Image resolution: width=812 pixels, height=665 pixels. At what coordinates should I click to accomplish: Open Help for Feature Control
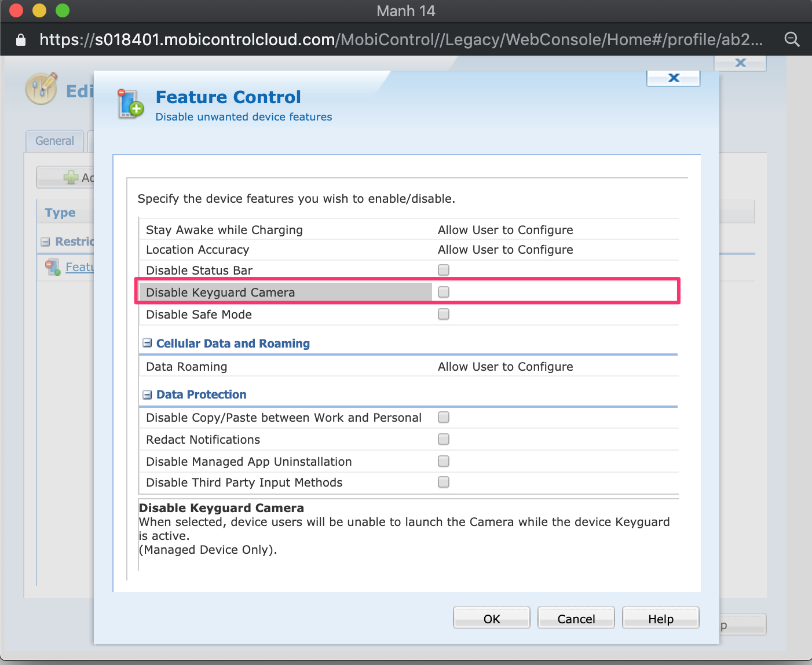click(660, 619)
